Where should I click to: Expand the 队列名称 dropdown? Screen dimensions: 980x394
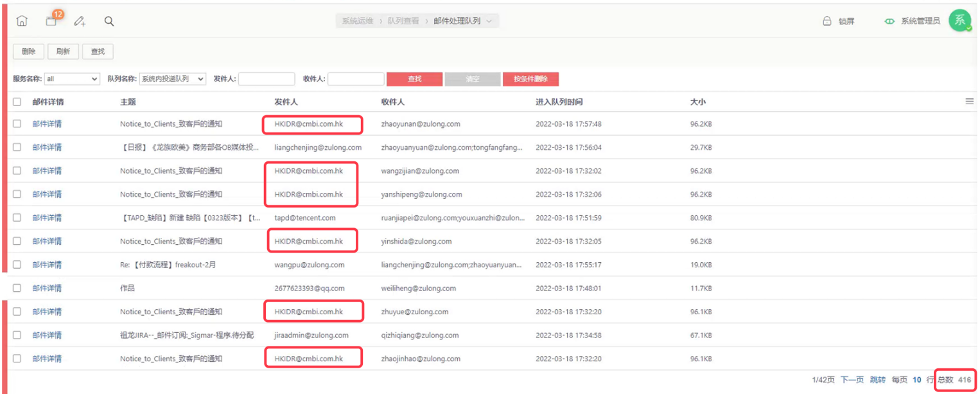pyautogui.click(x=172, y=79)
